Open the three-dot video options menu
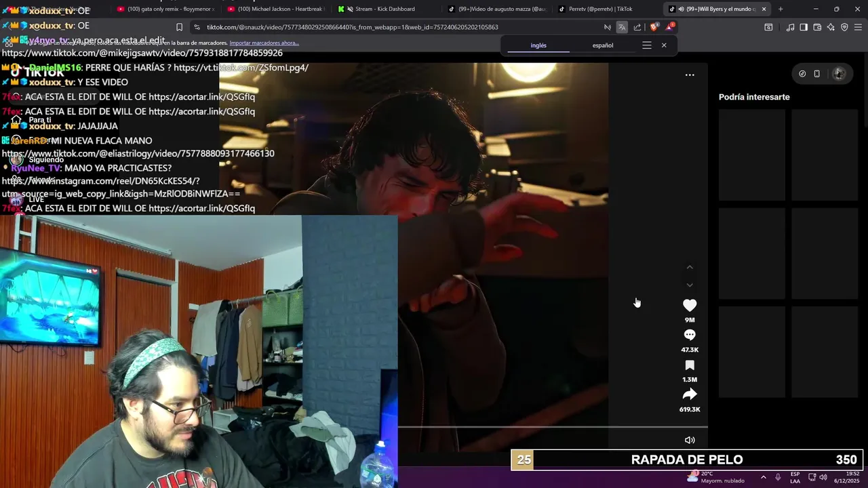 [x=690, y=75]
